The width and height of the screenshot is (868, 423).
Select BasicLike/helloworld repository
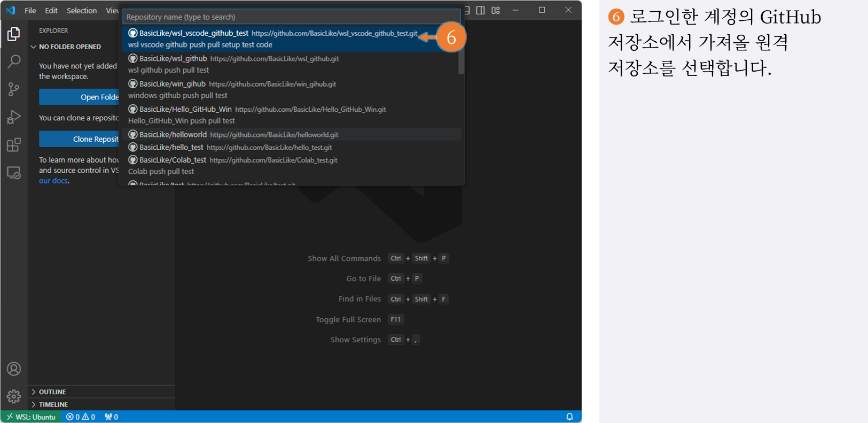(x=291, y=134)
